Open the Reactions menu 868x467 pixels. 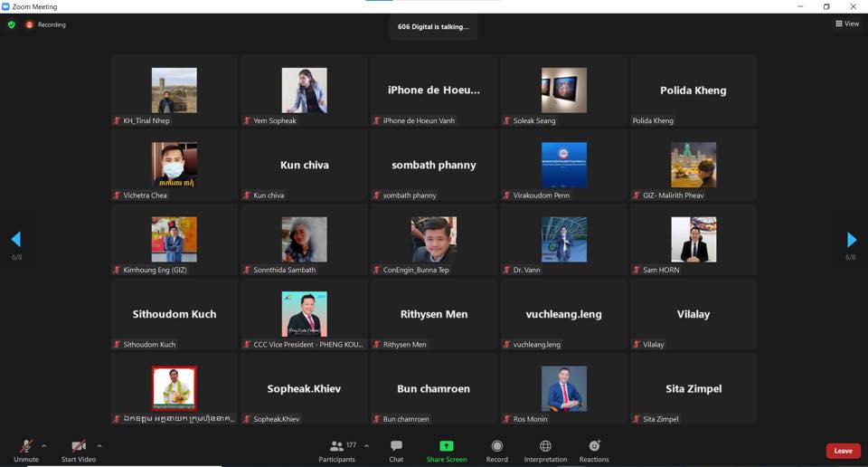coord(594,450)
